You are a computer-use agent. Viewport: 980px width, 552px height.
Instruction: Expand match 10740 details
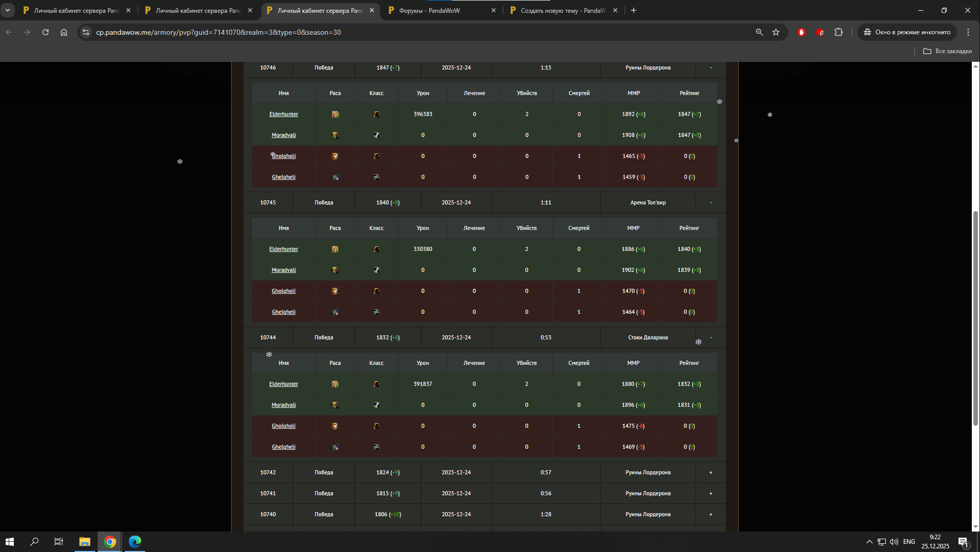[710, 514]
